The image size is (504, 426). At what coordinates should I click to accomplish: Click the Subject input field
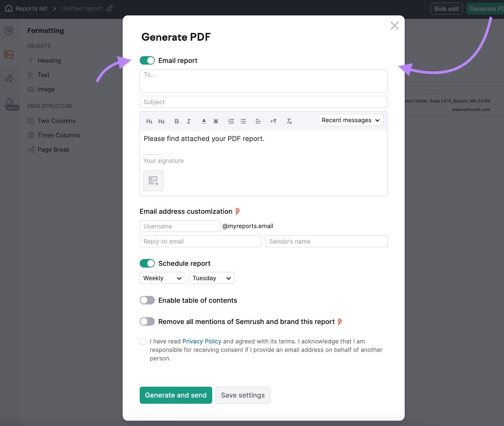click(x=263, y=102)
